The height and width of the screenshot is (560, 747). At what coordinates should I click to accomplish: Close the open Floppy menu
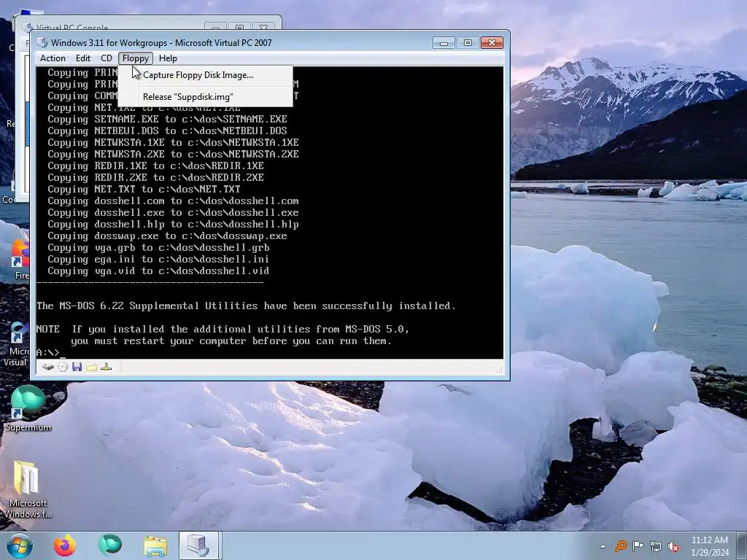[135, 58]
